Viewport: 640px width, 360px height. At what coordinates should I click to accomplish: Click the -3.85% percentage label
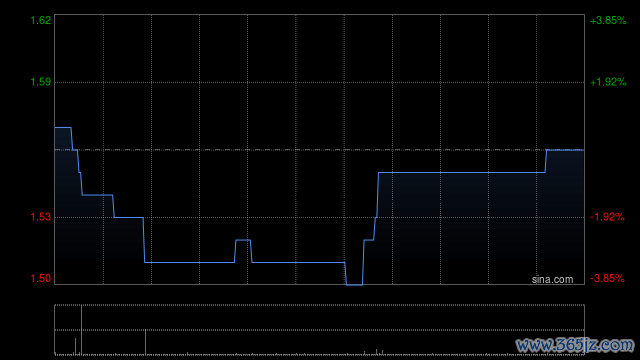point(607,278)
